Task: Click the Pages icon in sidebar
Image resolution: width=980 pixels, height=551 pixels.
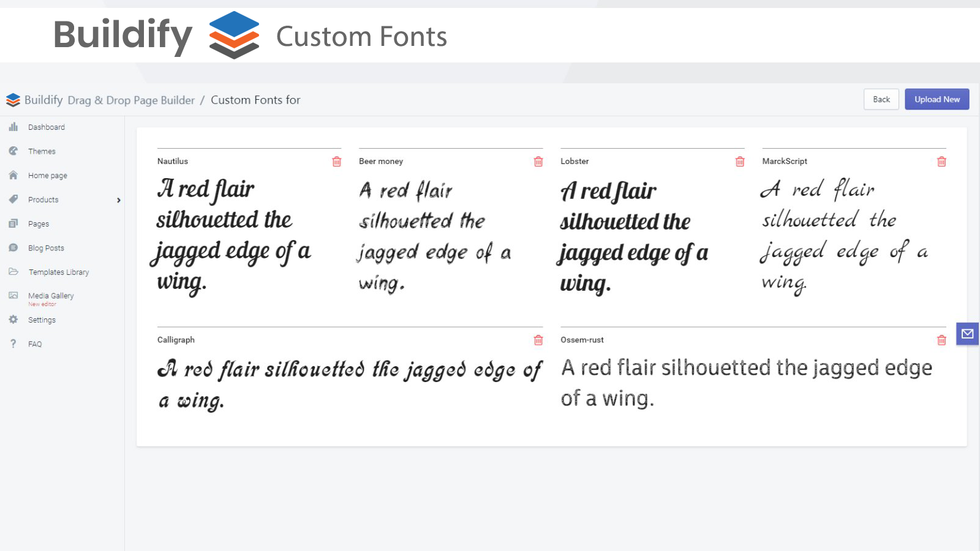Action: (x=13, y=223)
